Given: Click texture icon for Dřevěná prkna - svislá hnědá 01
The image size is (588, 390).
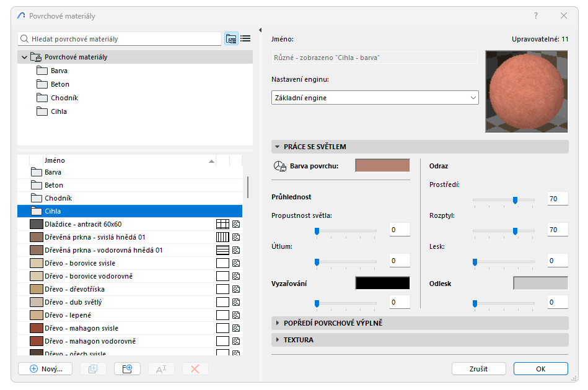Looking at the screenshot, I should coord(236,237).
